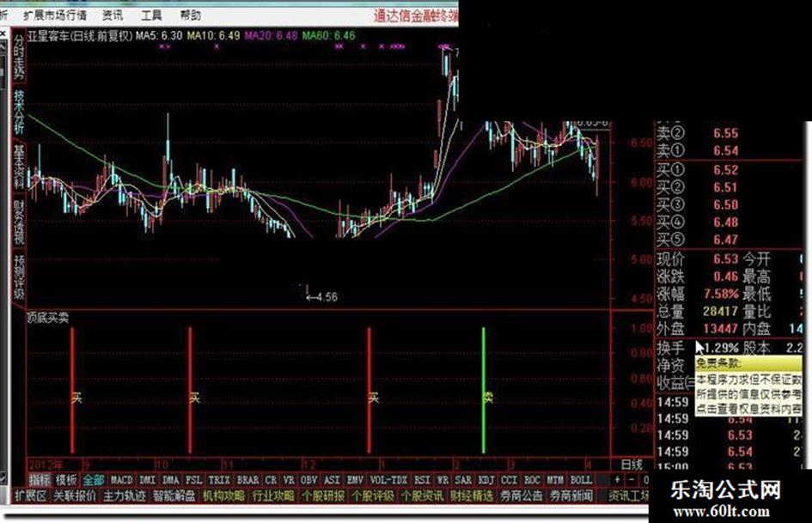Click the minus zoom button
812x523 pixels.
point(632,480)
